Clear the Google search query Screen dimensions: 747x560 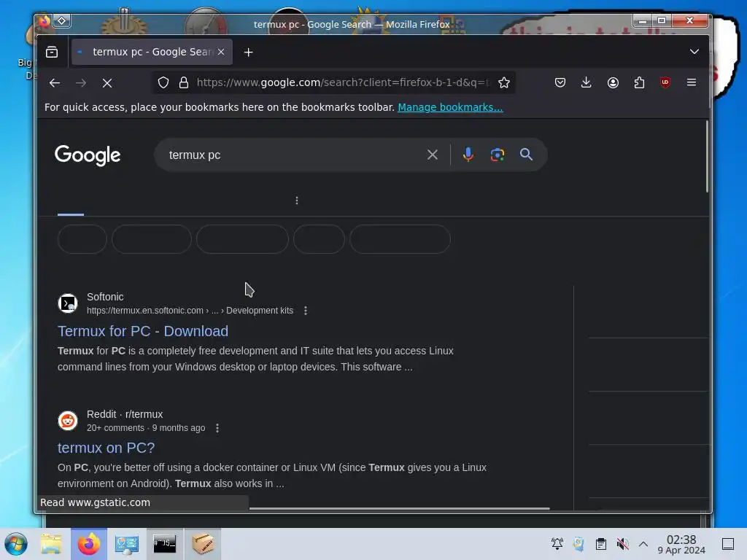pos(433,155)
